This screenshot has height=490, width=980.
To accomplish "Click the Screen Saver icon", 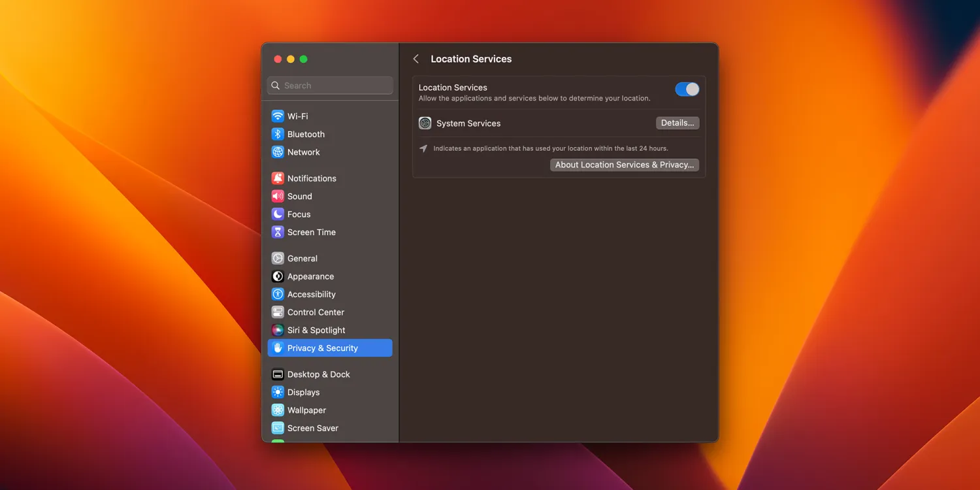I will 278,428.
